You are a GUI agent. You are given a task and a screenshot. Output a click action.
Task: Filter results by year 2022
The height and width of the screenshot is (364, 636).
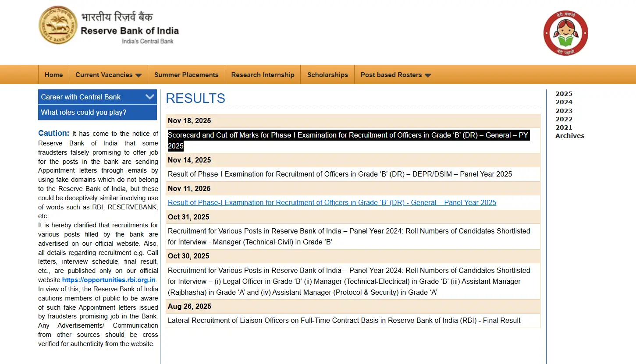[564, 119]
